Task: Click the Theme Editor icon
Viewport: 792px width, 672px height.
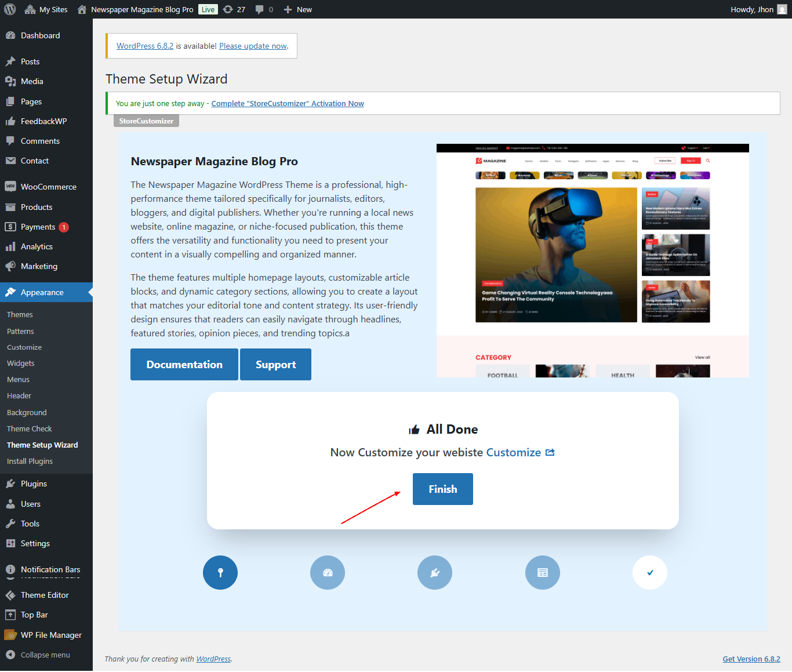Action: [10, 595]
